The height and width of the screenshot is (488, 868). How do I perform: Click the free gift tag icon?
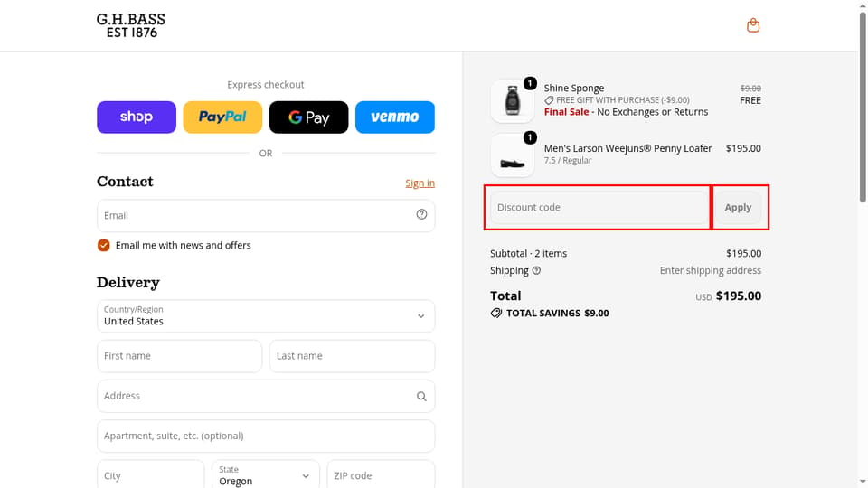(x=549, y=100)
